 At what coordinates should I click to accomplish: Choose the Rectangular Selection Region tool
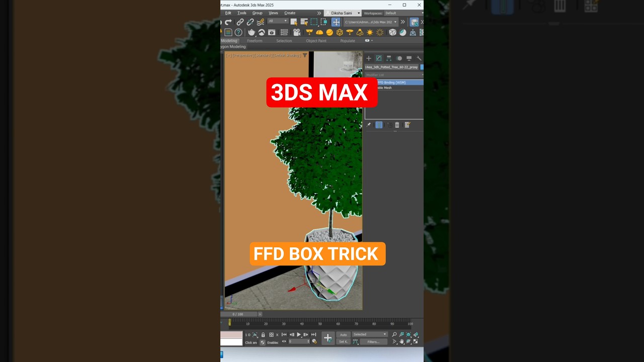(x=314, y=22)
